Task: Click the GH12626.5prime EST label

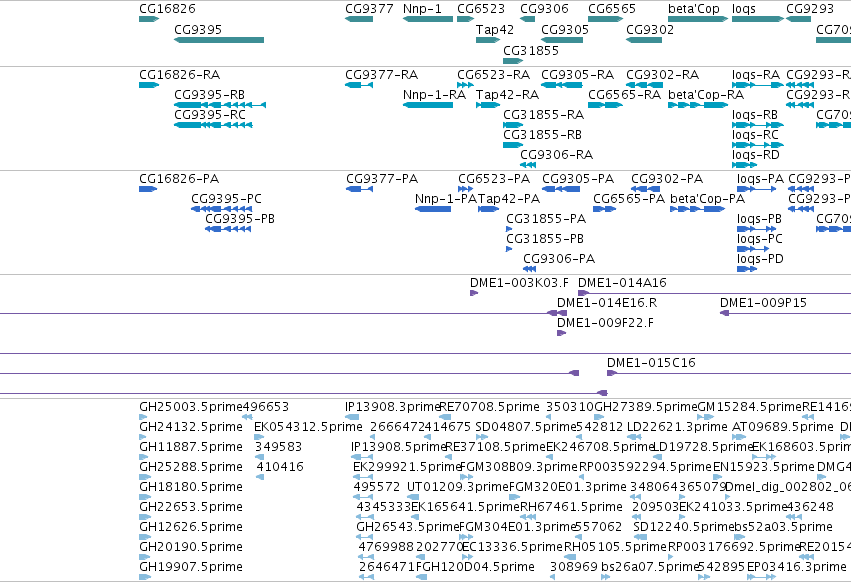Action: coord(191,527)
